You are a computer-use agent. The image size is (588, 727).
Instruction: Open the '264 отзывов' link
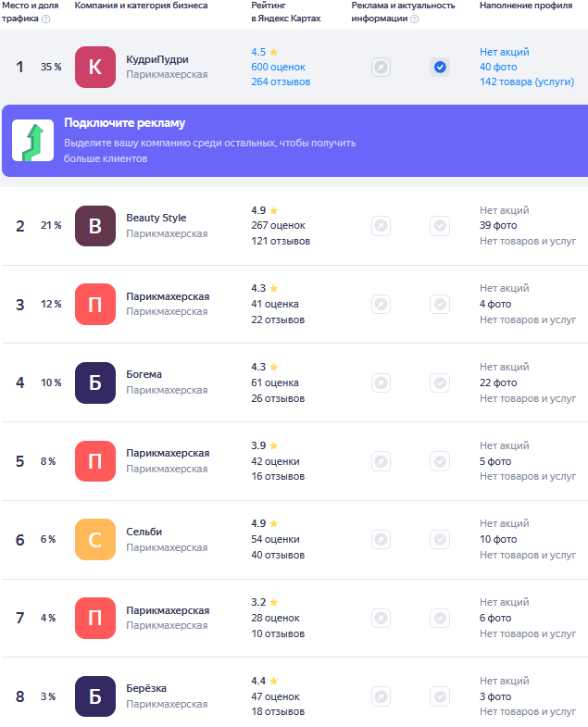click(x=281, y=81)
